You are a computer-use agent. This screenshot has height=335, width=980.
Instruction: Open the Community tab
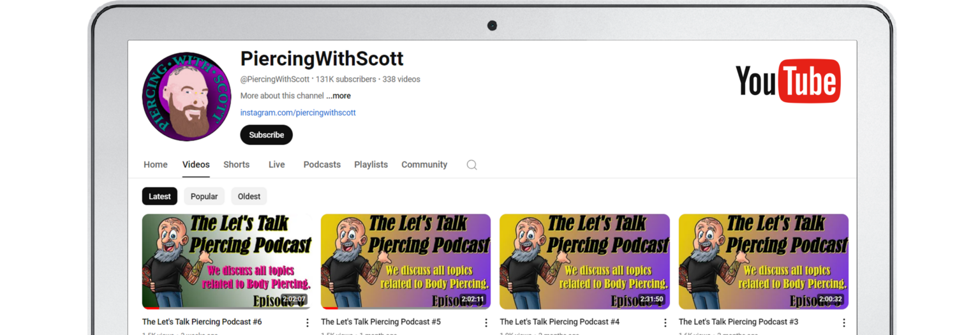pyautogui.click(x=424, y=165)
